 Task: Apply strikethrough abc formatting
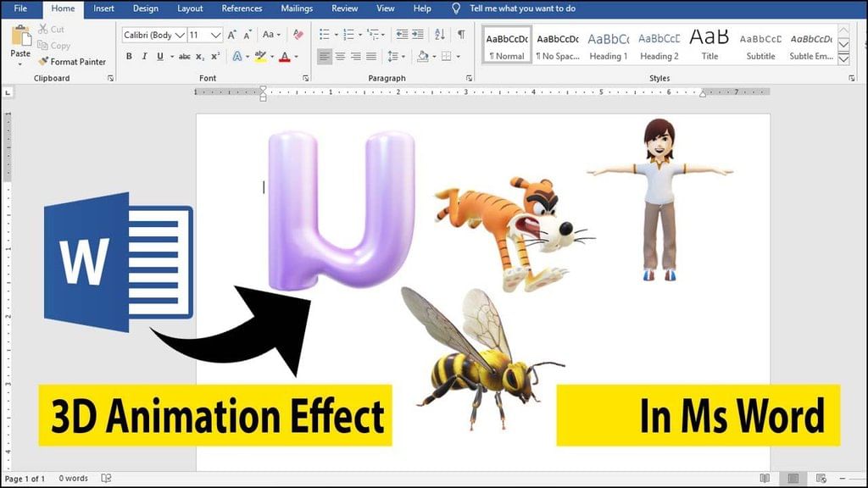184,57
